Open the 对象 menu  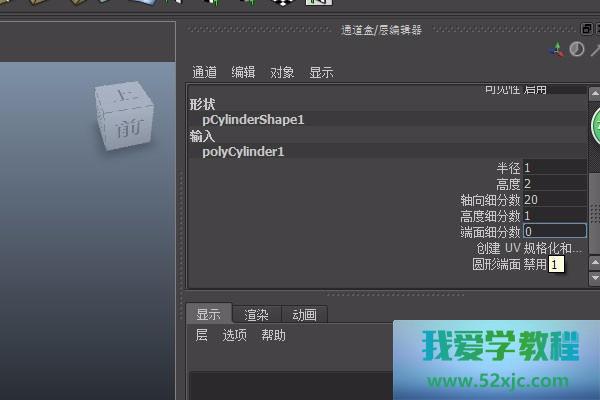tap(282, 72)
